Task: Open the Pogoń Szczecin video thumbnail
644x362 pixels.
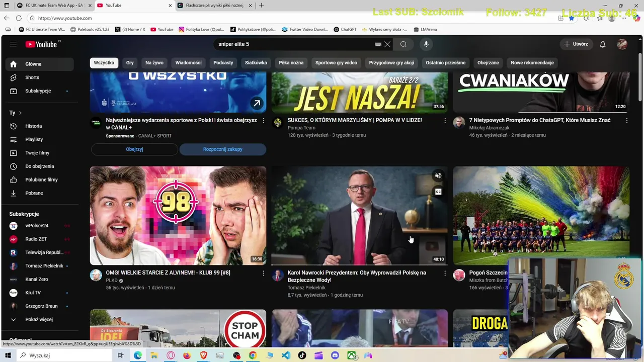Action: 541,216
